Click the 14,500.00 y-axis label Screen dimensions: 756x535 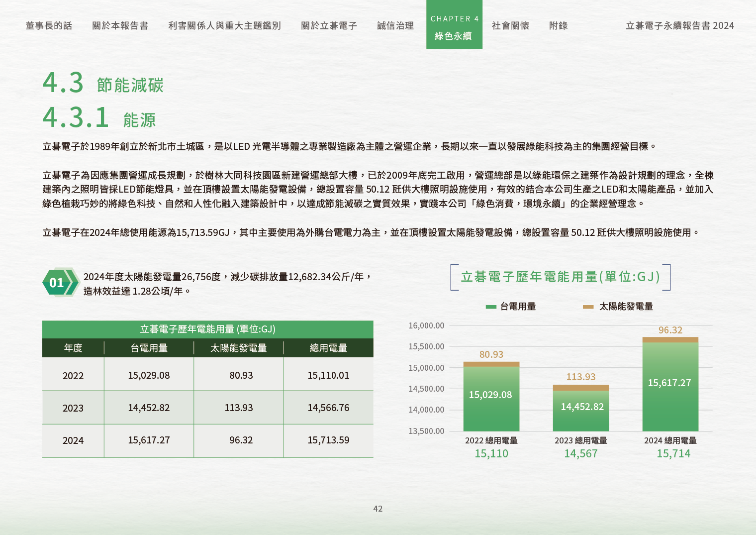coord(426,389)
